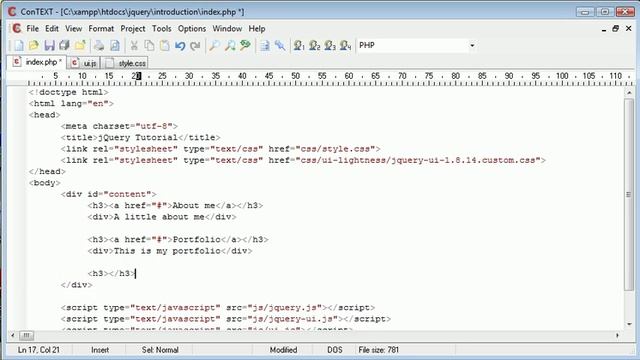This screenshot has height=360, width=640.
Task: Restore the inner document window
Action: click(x=616, y=29)
